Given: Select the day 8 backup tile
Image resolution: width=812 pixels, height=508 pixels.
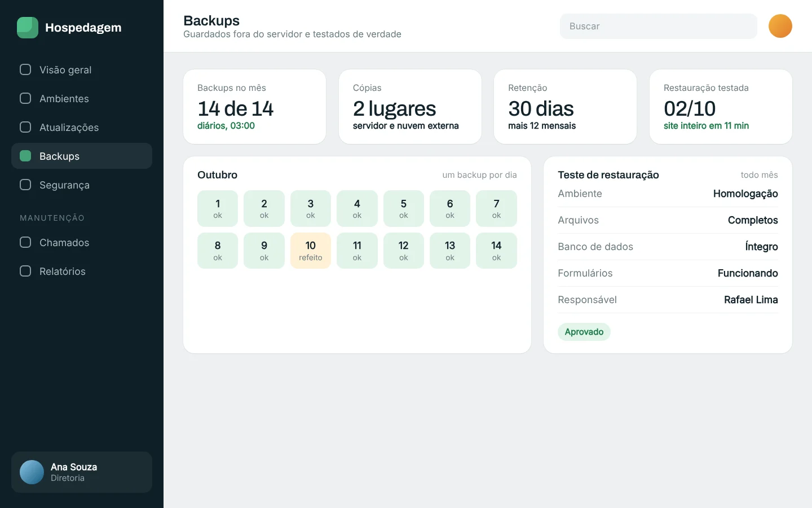Looking at the screenshot, I should (218, 251).
